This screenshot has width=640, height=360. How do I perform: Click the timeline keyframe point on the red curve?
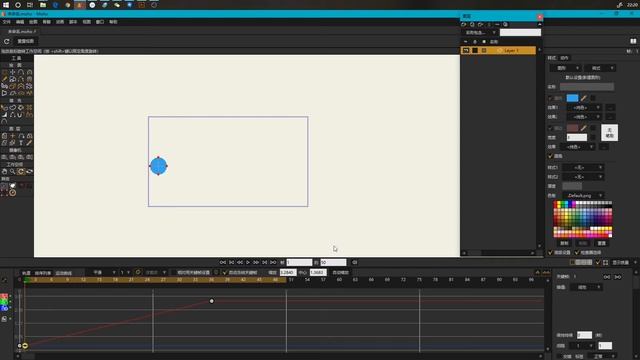211,301
